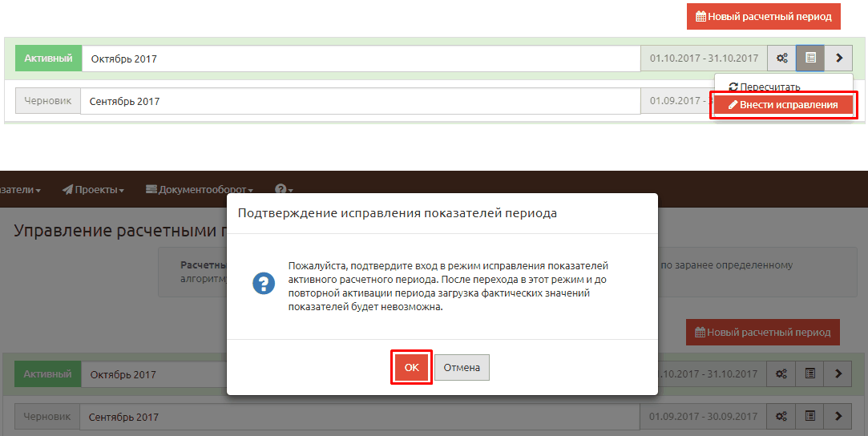Click the Активный label in top screenshot
This screenshot has width=868, height=436.
click(48, 58)
